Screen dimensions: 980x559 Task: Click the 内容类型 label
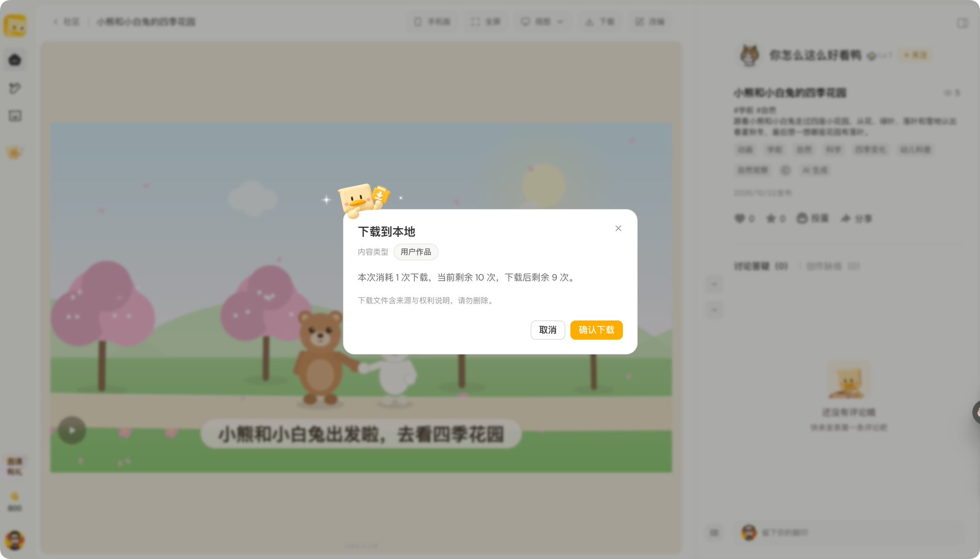point(373,252)
